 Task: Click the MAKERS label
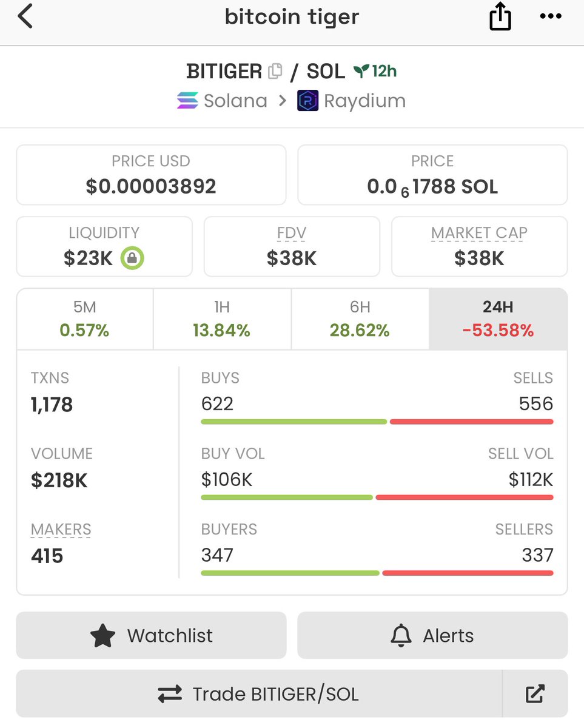61,529
